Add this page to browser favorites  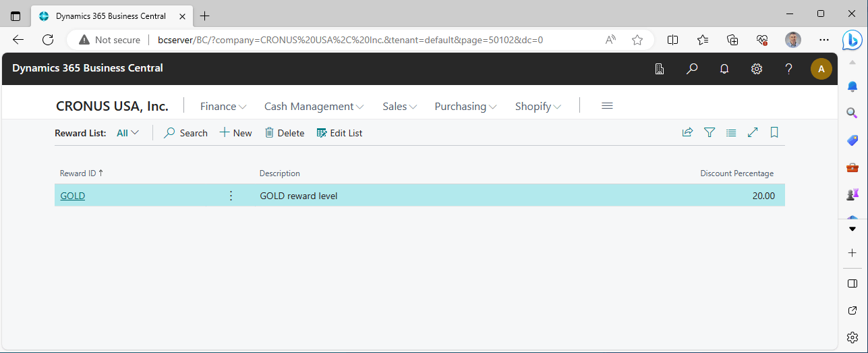tap(637, 40)
